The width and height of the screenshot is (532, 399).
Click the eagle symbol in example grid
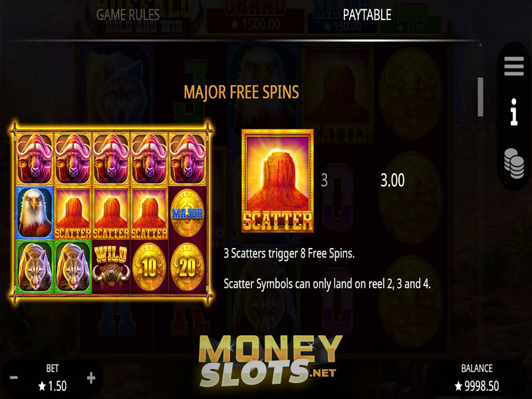35,213
